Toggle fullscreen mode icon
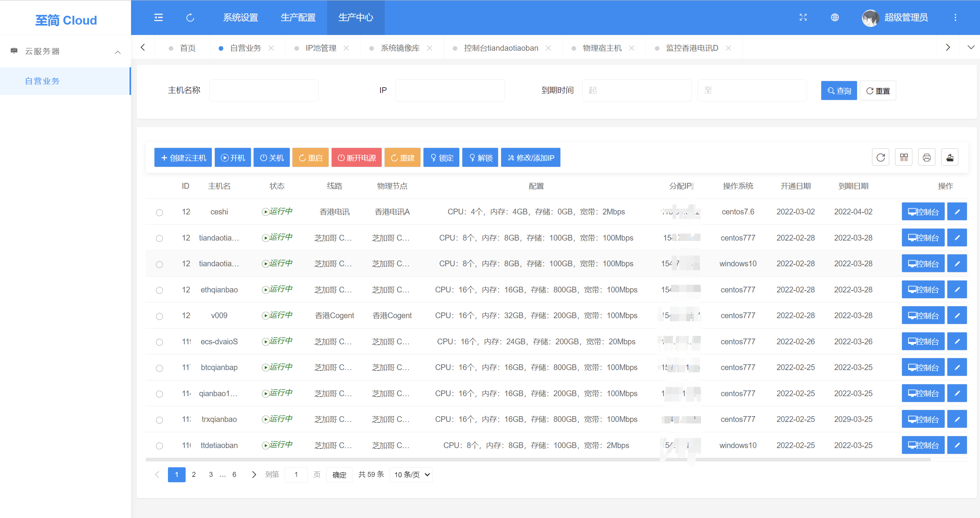 click(x=803, y=17)
